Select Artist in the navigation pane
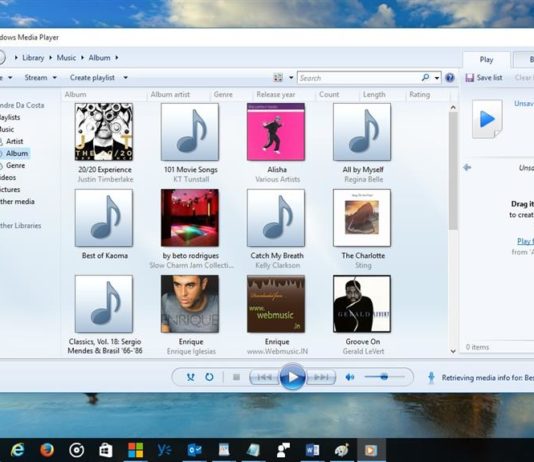The image size is (534, 462). (x=14, y=141)
